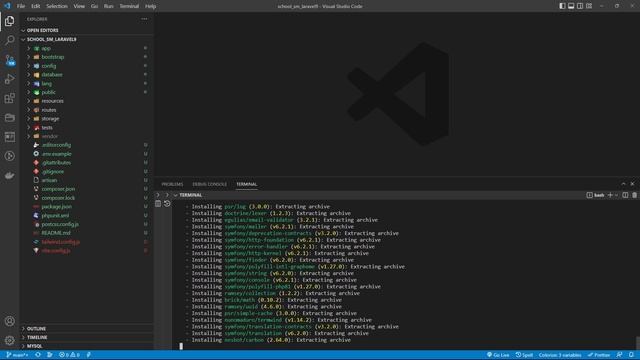
Task: Click Prettier in the status bar
Action: click(x=599, y=355)
